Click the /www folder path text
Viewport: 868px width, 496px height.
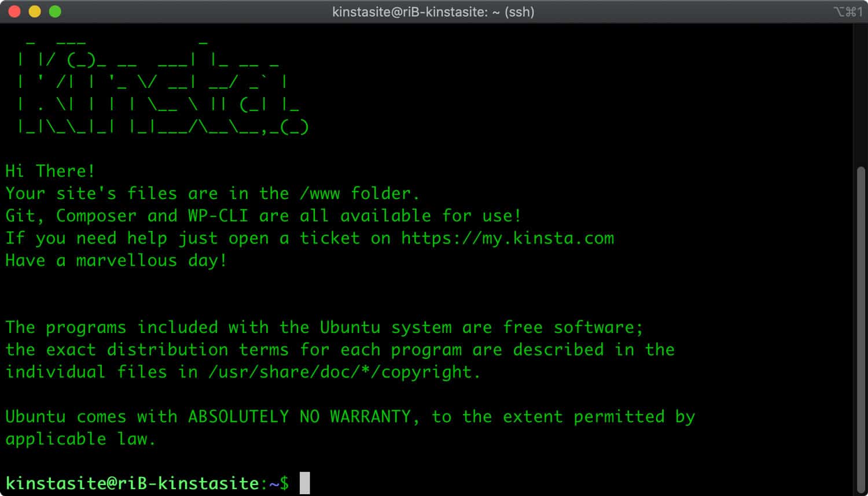pos(319,193)
